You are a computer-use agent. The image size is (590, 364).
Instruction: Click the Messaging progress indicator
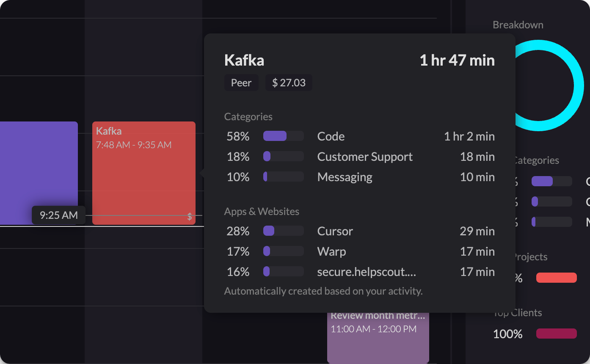click(x=283, y=176)
